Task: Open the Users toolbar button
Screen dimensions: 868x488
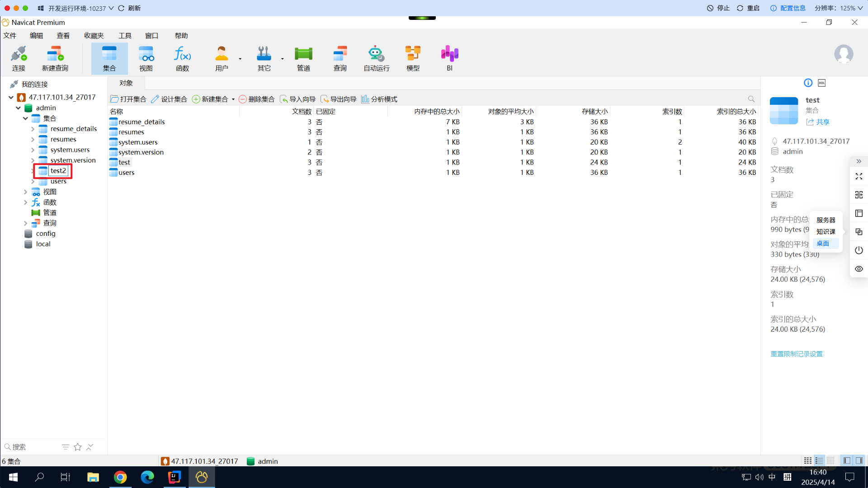Action: click(x=222, y=59)
